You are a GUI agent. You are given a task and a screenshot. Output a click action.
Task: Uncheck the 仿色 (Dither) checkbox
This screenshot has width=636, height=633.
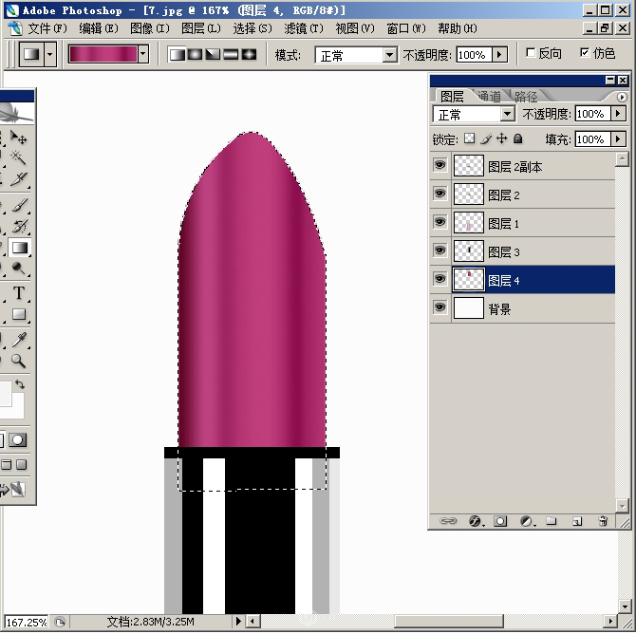click(584, 53)
